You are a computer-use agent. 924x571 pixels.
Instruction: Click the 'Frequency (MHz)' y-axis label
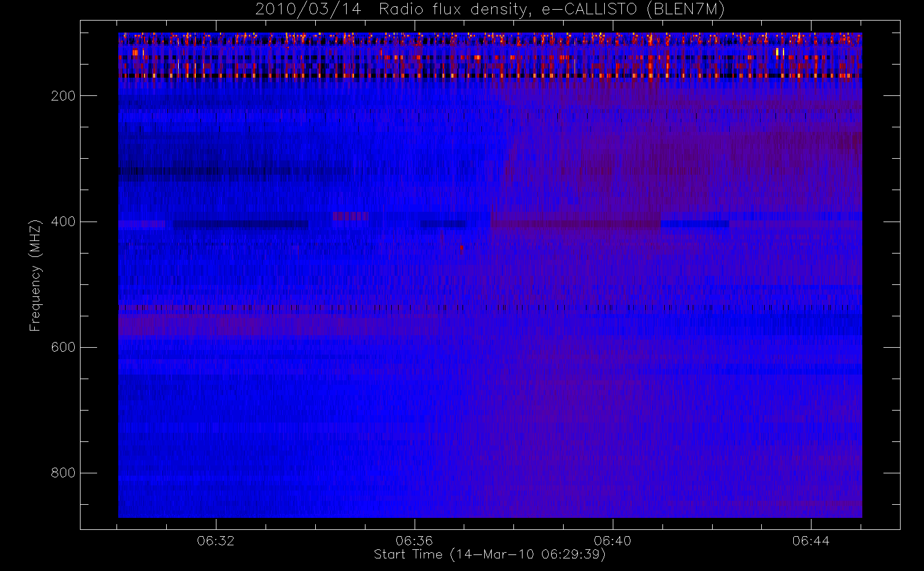[x=35, y=275]
